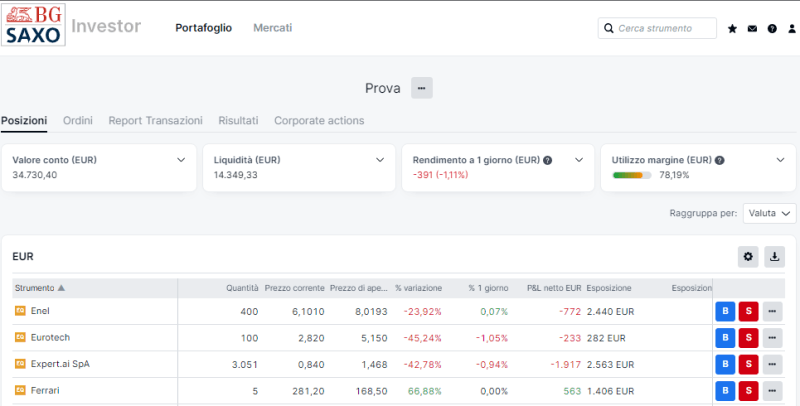Click Enel's -772 P&L value
The image size is (800, 406).
pyautogui.click(x=568, y=312)
